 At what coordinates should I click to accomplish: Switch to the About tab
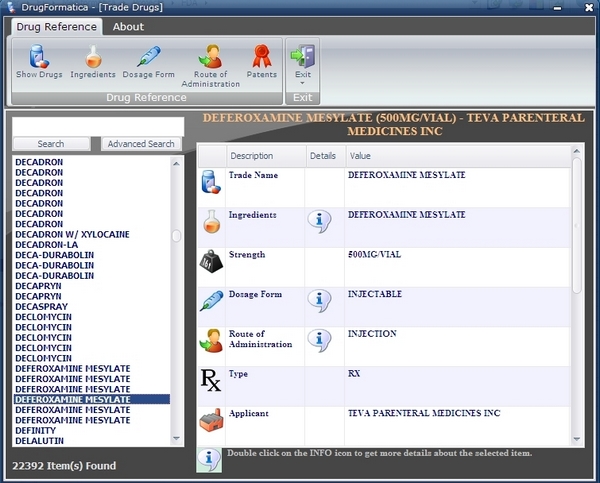(x=128, y=27)
